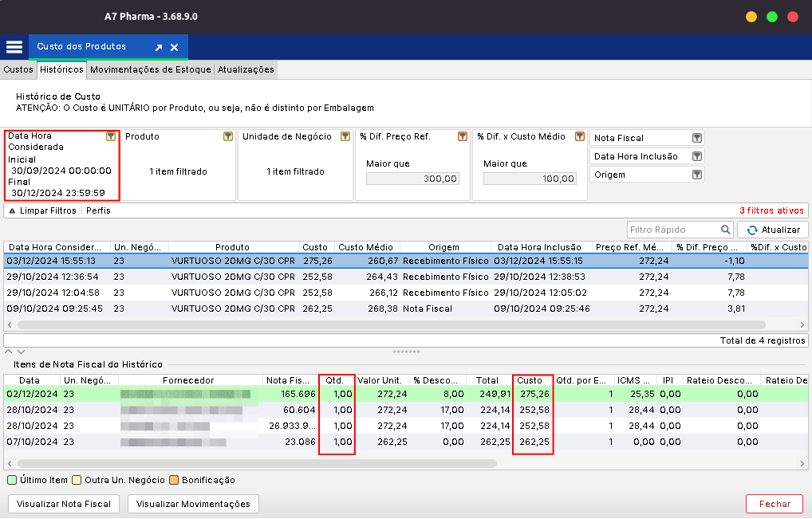Open the Data Hora Inclusão filter dropdown
This screenshot has width=812, height=519.
point(697,155)
